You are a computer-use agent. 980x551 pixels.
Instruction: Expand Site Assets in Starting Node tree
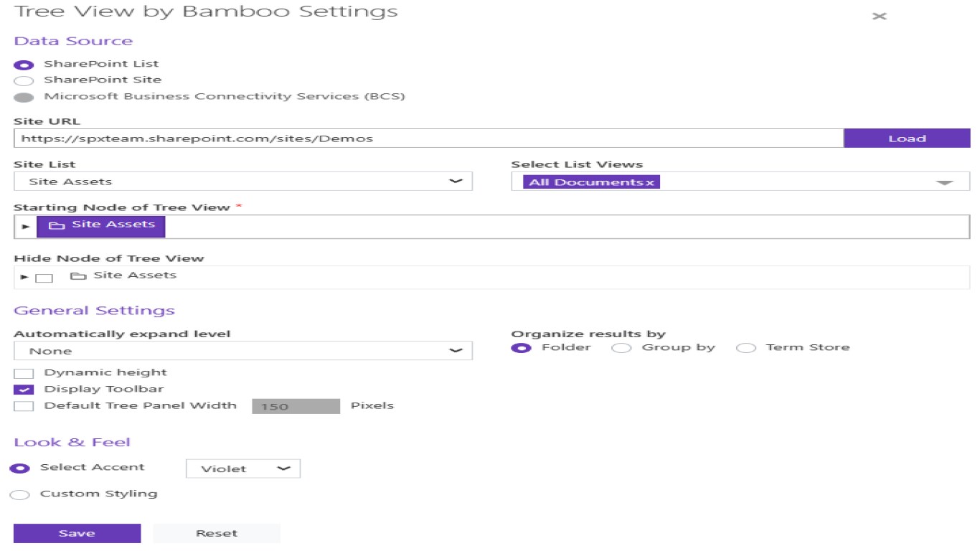(x=25, y=226)
